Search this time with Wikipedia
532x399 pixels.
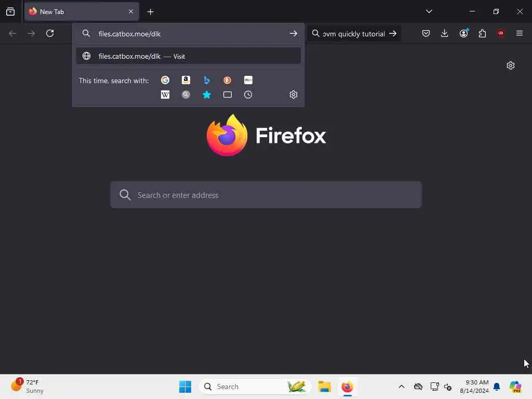click(x=165, y=95)
